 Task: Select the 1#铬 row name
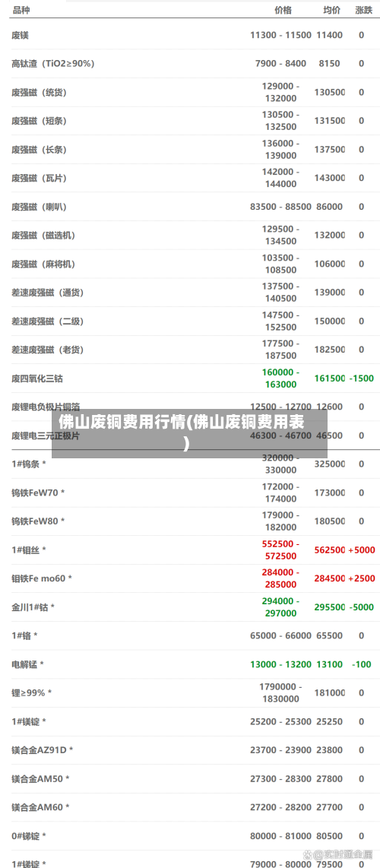25,635
